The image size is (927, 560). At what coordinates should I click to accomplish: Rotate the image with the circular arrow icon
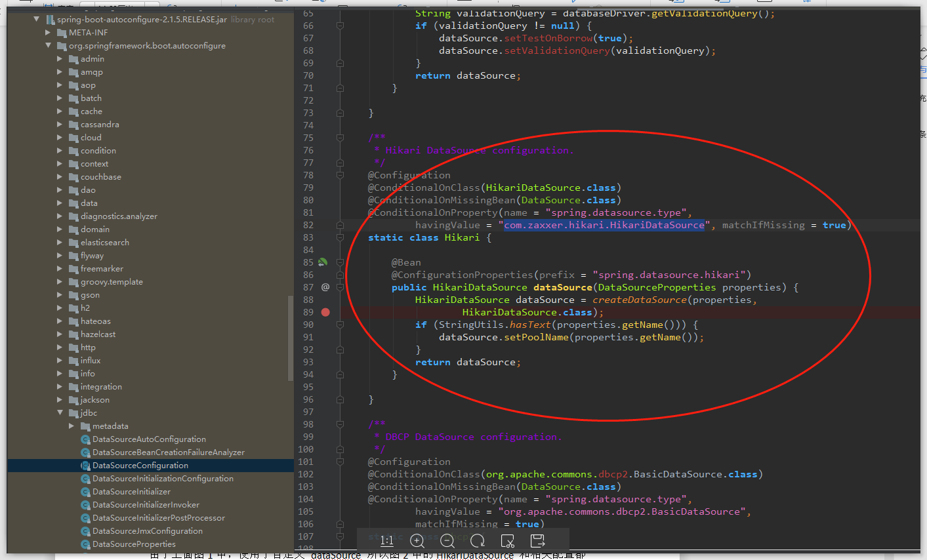click(478, 540)
